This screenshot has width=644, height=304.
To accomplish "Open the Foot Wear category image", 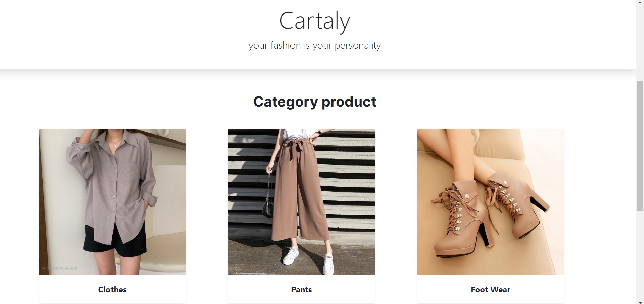I will pyautogui.click(x=490, y=202).
